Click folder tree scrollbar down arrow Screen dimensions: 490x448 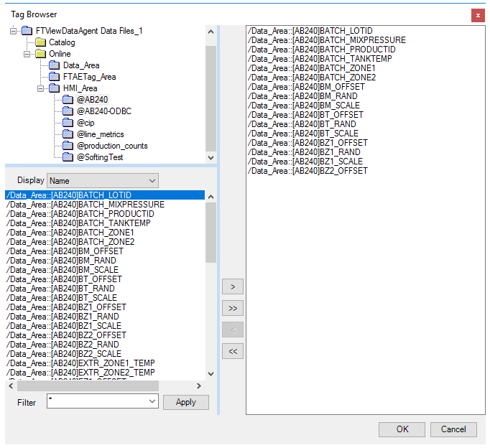[211, 158]
